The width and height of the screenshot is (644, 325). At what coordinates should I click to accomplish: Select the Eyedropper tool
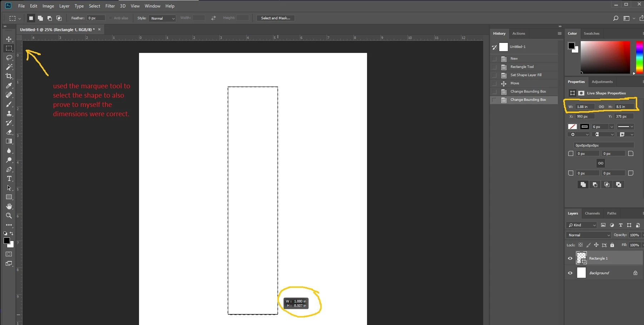coord(9,85)
